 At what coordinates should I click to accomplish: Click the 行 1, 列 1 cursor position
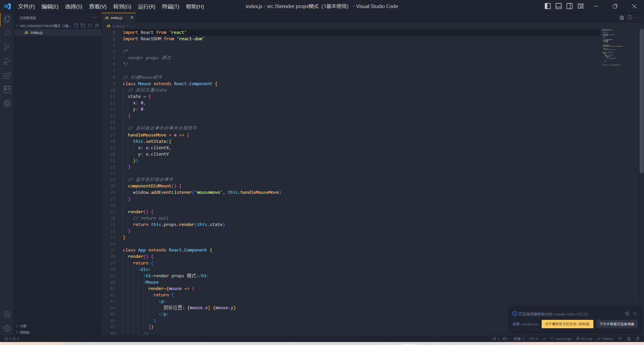coord(501,339)
